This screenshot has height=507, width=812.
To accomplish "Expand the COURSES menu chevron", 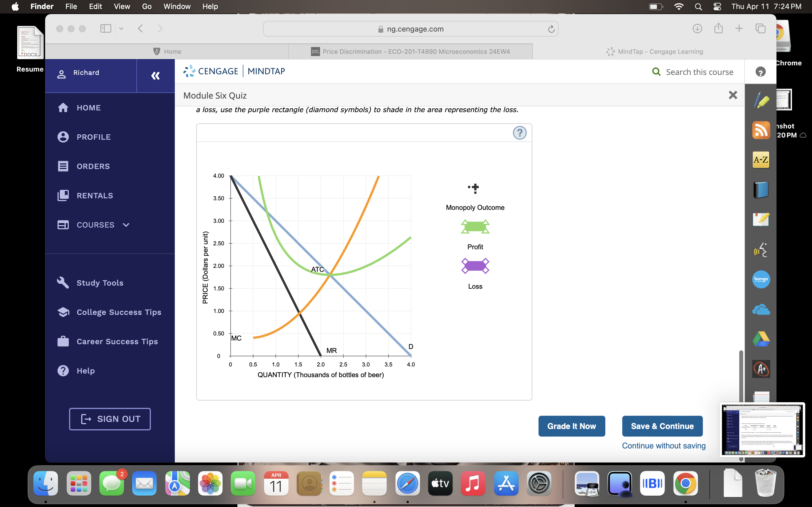I will pyautogui.click(x=126, y=225).
